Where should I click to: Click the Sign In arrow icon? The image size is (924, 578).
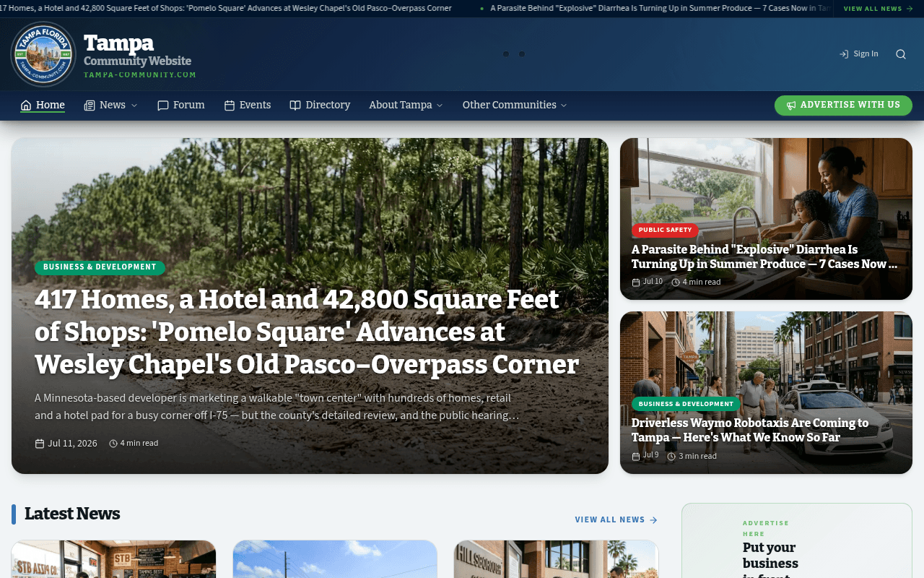pyautogui.click(x=844, y=54)
